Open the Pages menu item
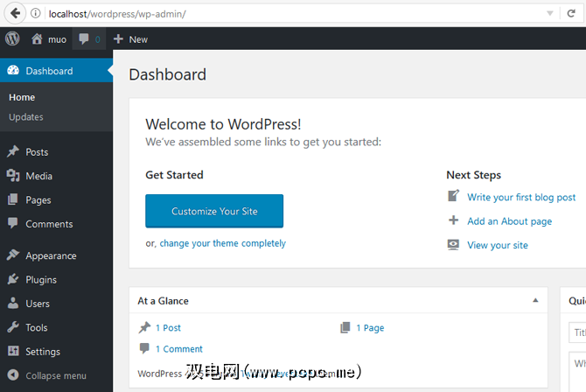586x392 pixels. pos(38,199)
